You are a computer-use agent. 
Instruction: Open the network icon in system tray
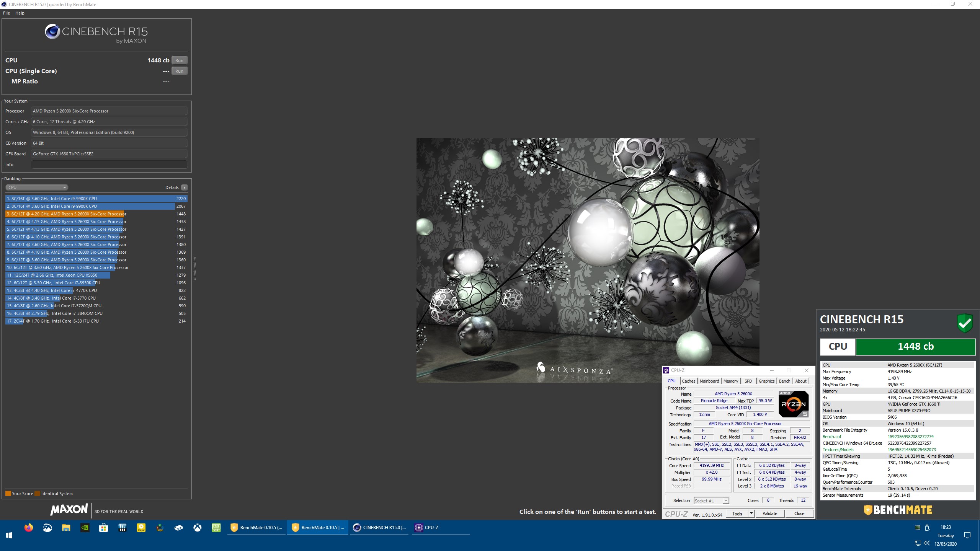point(918,543)
